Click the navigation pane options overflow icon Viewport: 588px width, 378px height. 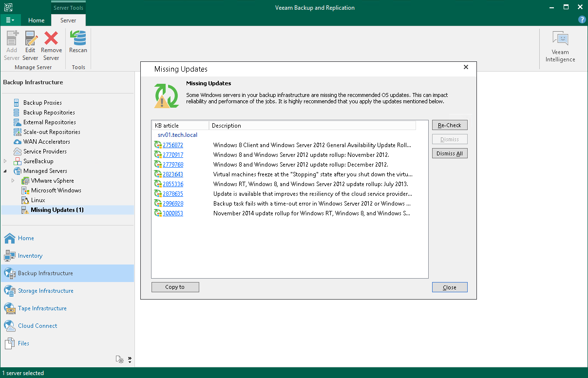pyautogui.click(x=130, y=360)
